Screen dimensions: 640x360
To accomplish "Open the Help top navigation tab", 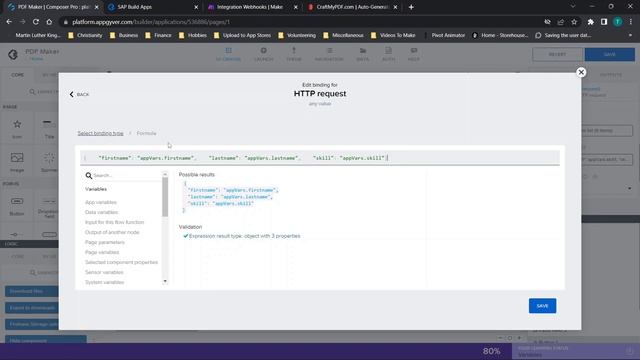I will pos(413,54).
